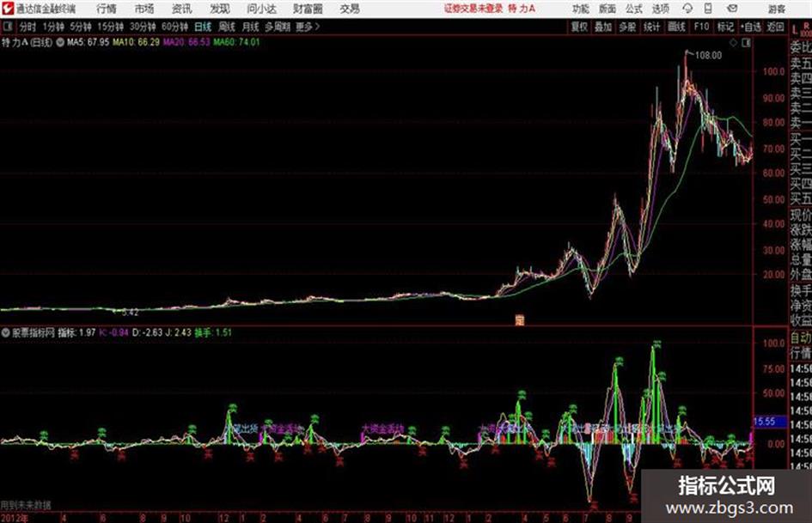Select the 日线 period tab
This screenshot has width=812, height=523.
pos(203,27)
